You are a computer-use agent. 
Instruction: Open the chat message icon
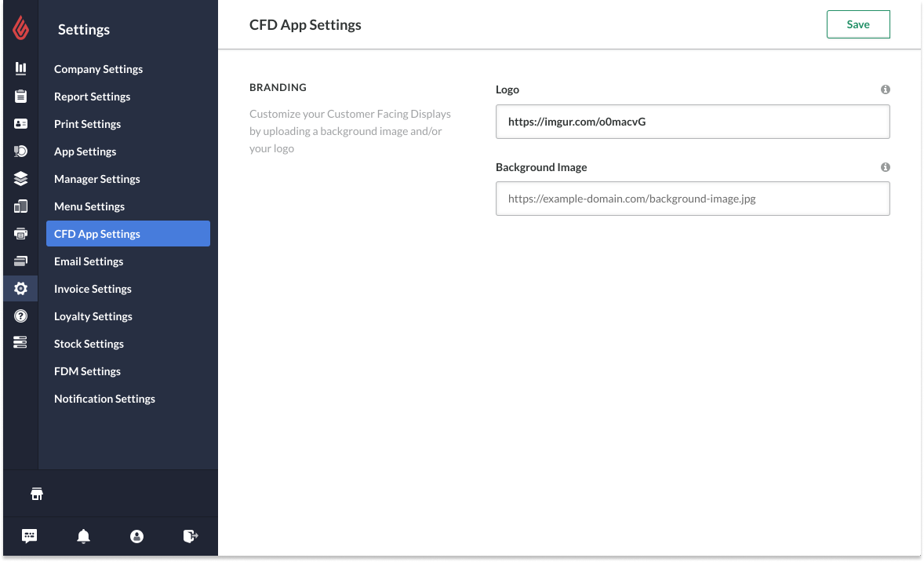click(x=30, y=537)
